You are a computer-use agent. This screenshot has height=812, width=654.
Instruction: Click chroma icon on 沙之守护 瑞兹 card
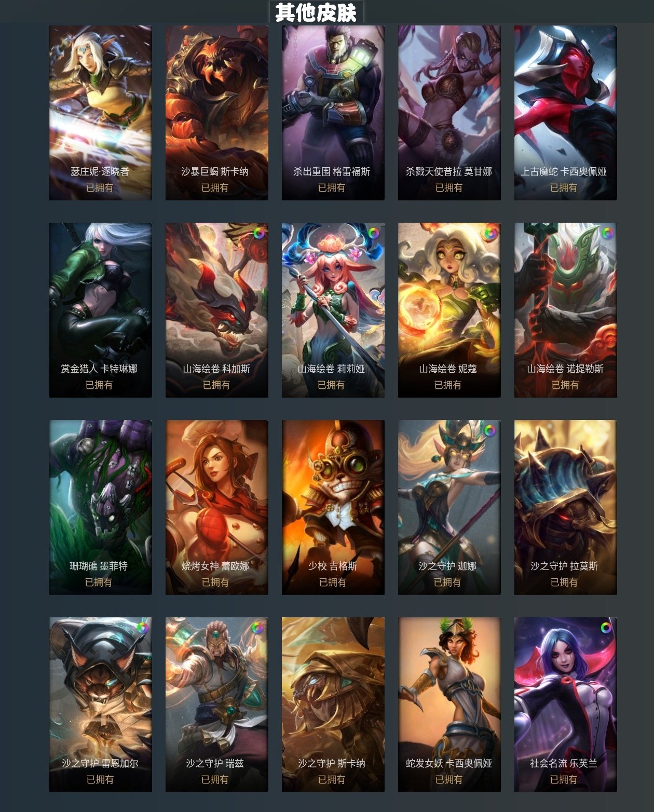(257, 628)
